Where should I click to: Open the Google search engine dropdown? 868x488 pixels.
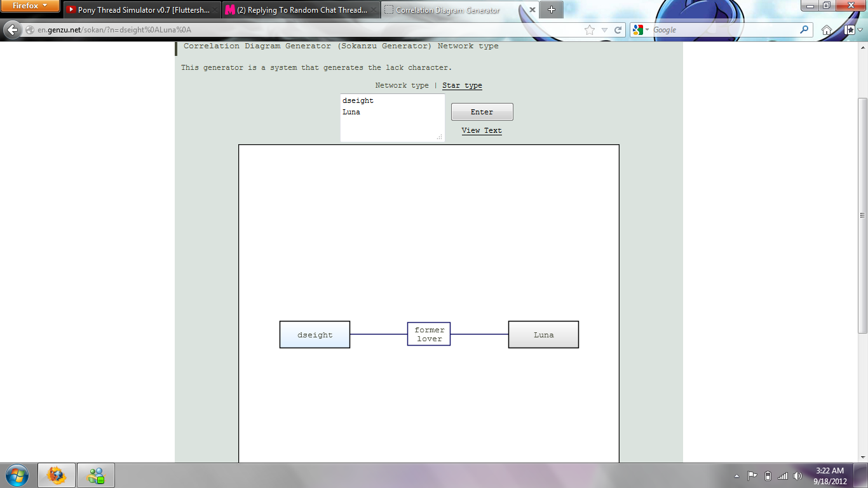click(641, 30)
